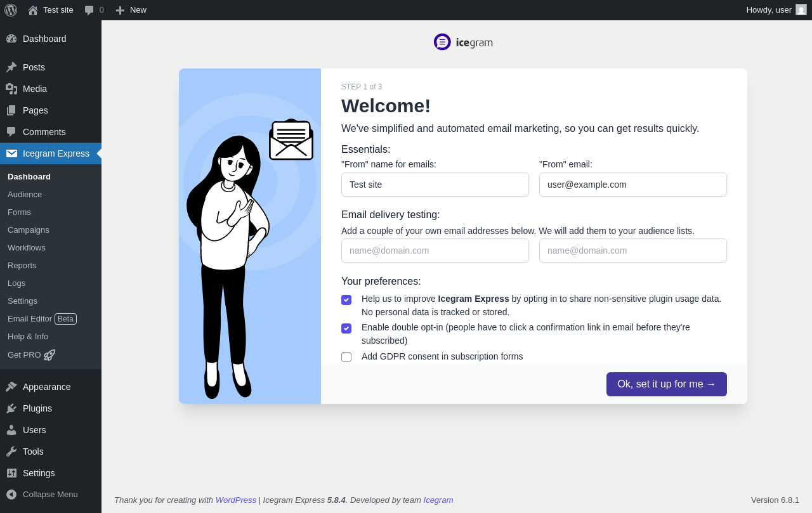Screen dimensions: 812x513
Task: Click the WordPress logo icon
Action: pyautogui.click(x=11, y=10)
